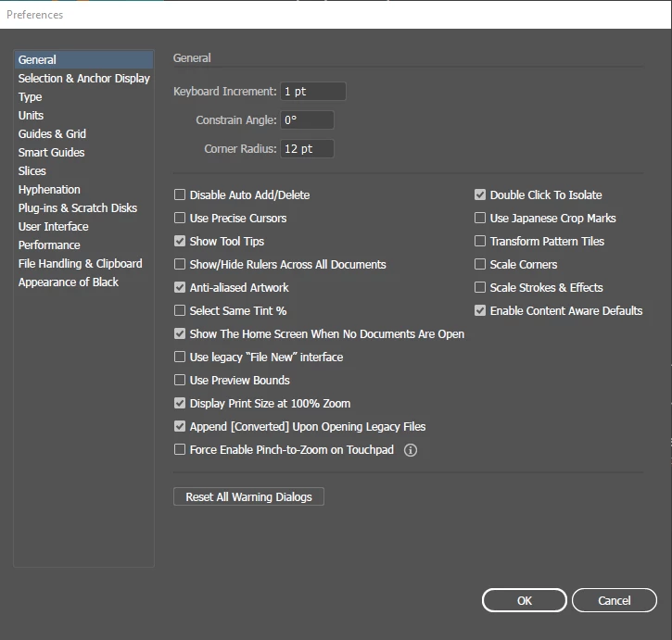Toggle Append [Converted] Upon Opening Legacy Files

click(180, 426)
